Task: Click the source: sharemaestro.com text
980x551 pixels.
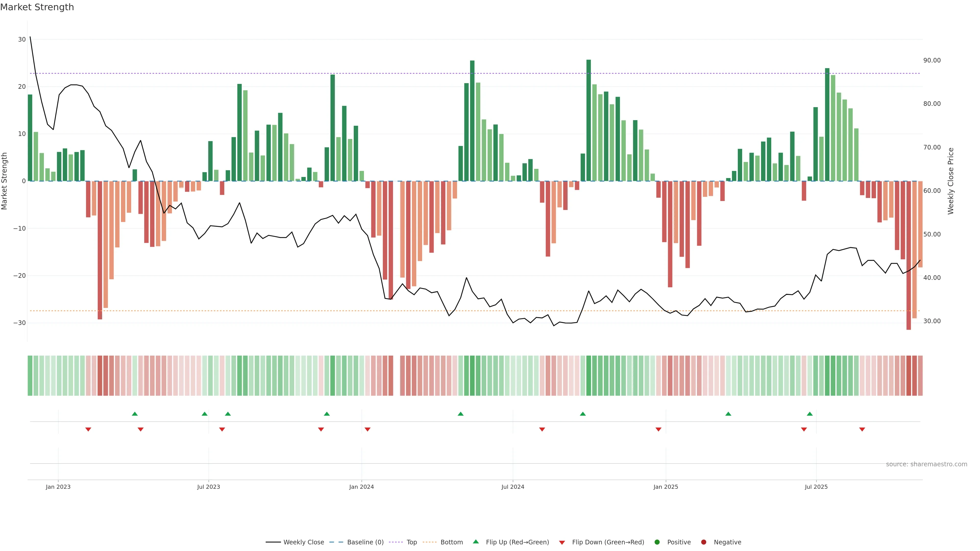Action: [926, 464]
